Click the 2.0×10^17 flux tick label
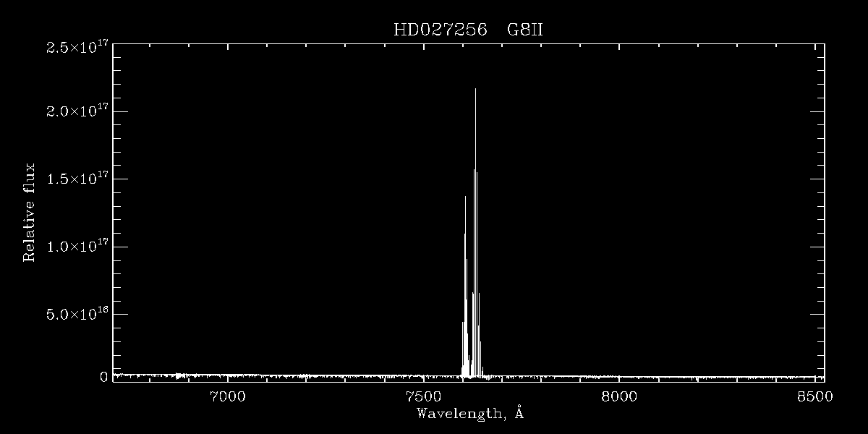Image resolution: width=868 pixels, height=434 pixels. [77, 111]
